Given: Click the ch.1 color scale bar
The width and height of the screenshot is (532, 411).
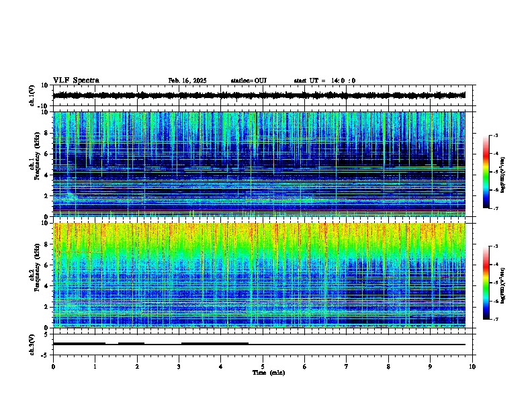Looking at the screenshot, I should (x=486, y=172).
